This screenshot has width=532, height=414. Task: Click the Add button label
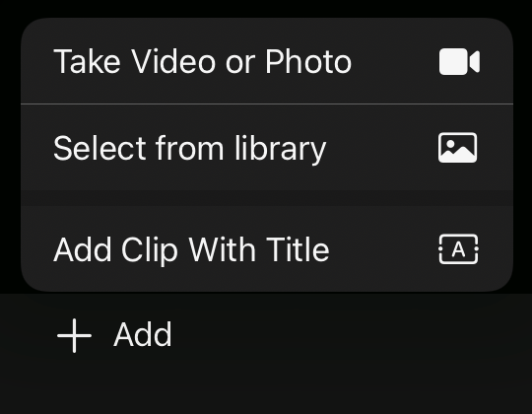143,334
